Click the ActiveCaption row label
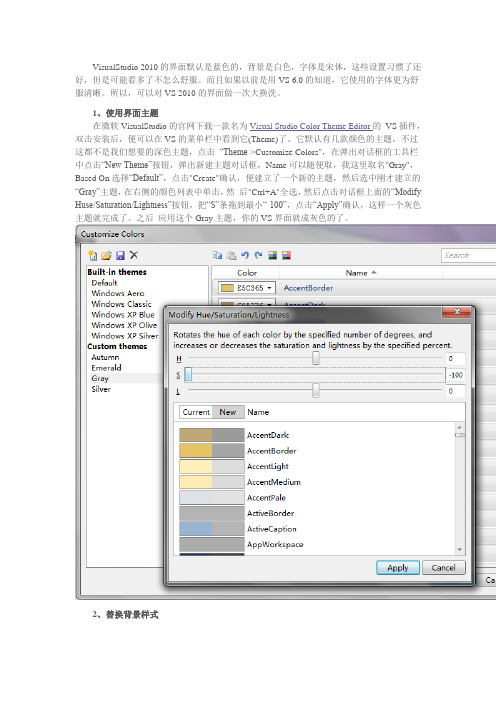 tap(272, 529)
